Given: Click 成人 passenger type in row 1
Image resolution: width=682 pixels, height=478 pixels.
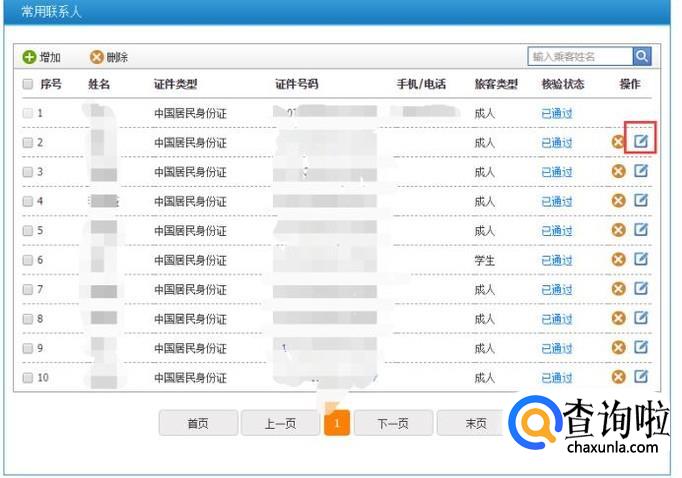Looking at the screenshot, I should pyautogui.click(x=485, y=114).
